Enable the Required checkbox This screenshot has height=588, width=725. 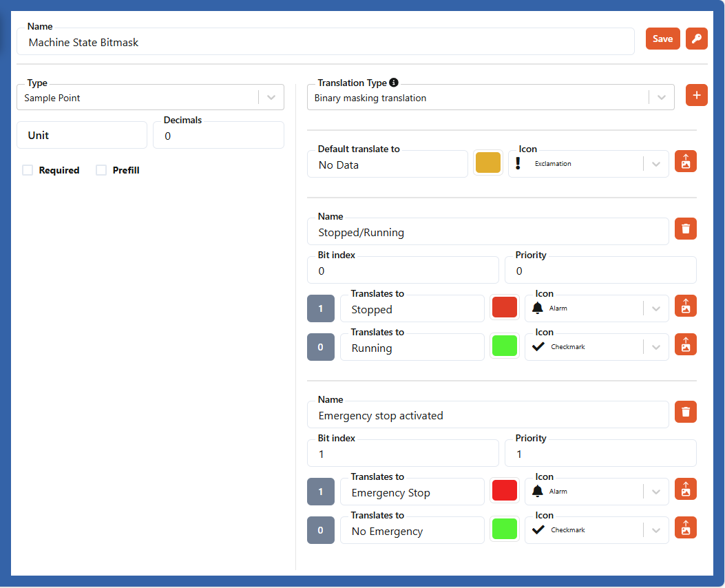tap(28, 170)
